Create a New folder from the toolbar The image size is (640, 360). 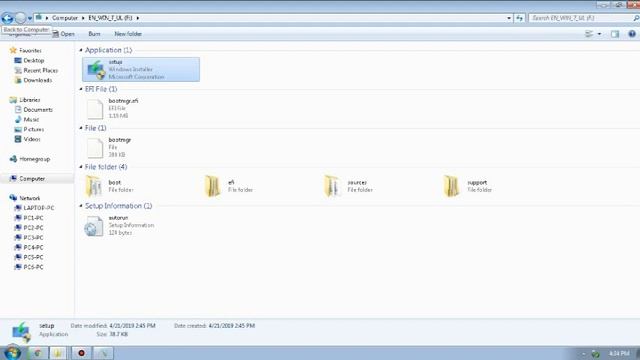tap(128, 34)
